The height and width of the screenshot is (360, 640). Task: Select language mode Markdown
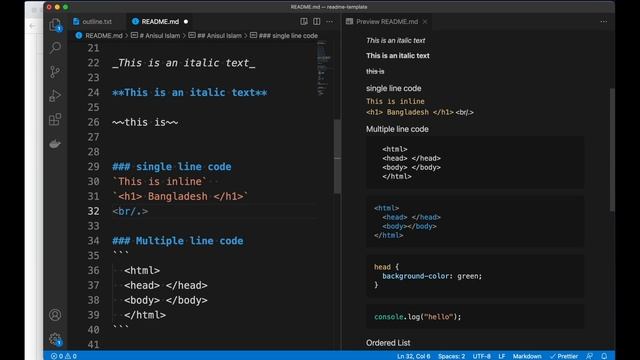527,356
